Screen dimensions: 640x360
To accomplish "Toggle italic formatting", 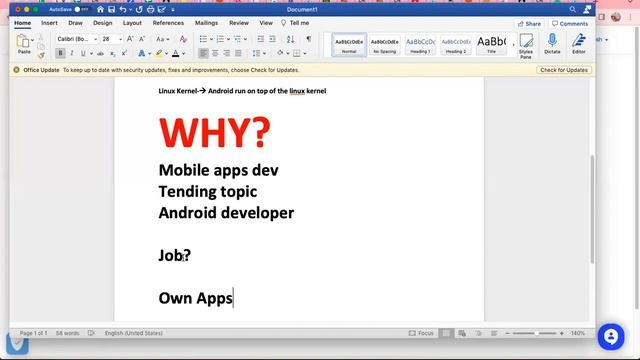I will coord(72,53).
